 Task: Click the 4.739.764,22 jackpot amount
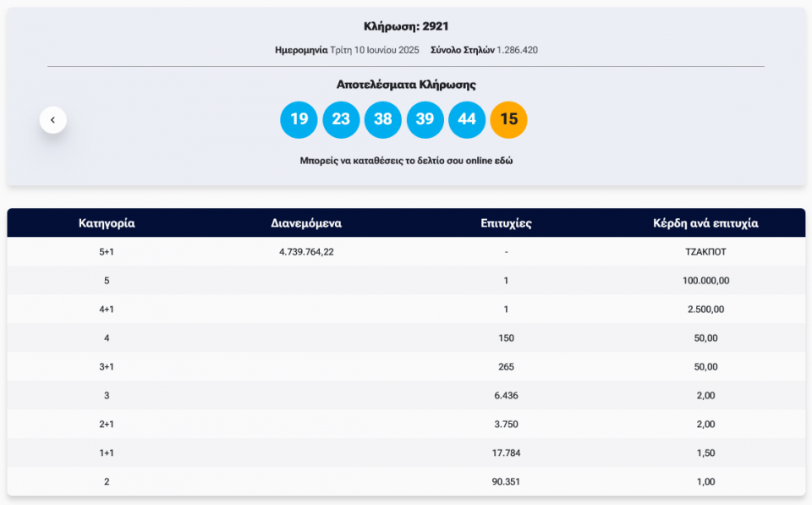point(306,252)
